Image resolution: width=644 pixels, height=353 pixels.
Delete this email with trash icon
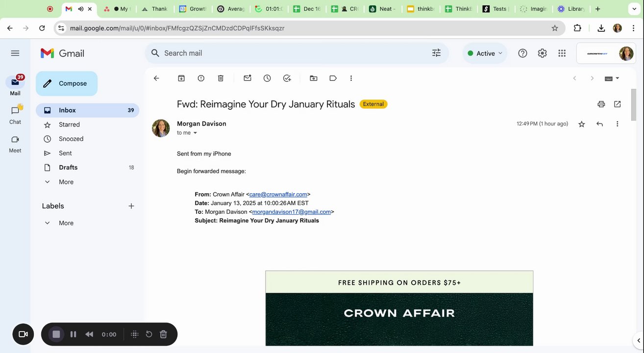221,78
